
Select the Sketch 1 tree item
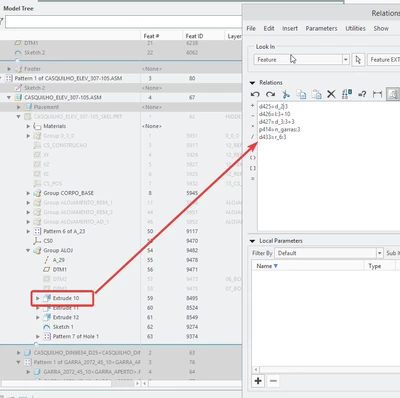63,327
